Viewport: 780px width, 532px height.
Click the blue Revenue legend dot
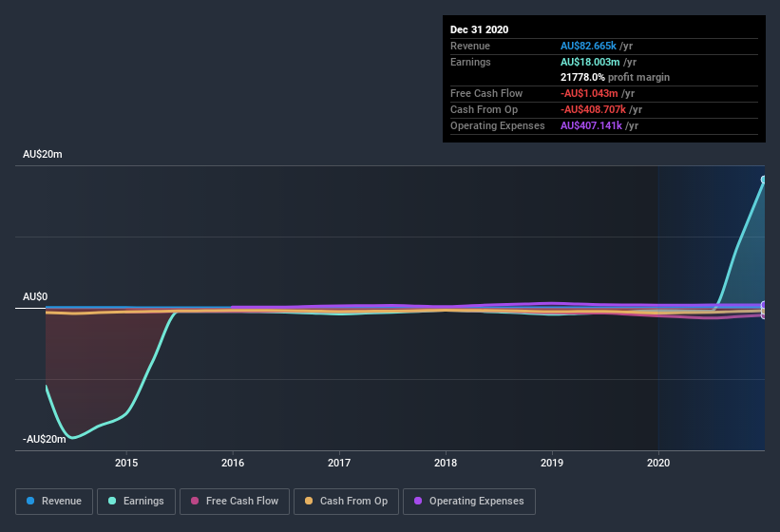tap(31, 501)
